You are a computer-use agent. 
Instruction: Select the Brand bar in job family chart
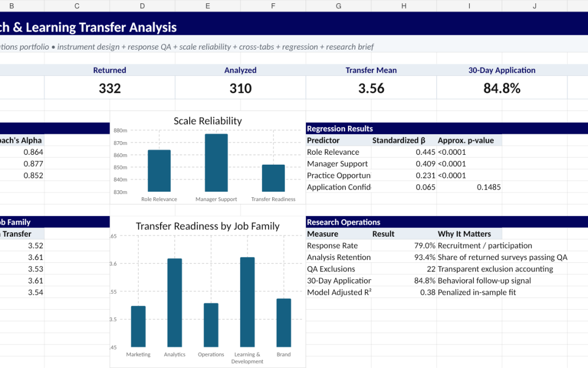click(x=284, y=323)
